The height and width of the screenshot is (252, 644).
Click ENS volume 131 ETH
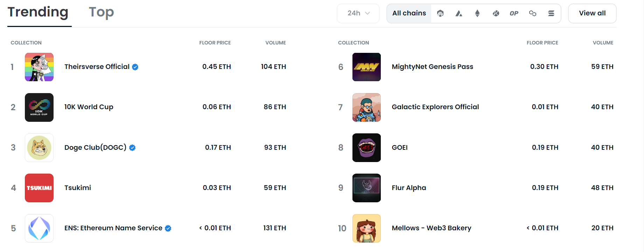pos(275,228)
